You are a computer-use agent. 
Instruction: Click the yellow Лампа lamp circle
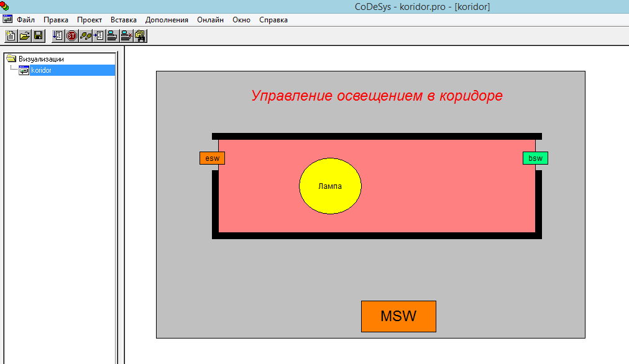click(x=330, y=186)
